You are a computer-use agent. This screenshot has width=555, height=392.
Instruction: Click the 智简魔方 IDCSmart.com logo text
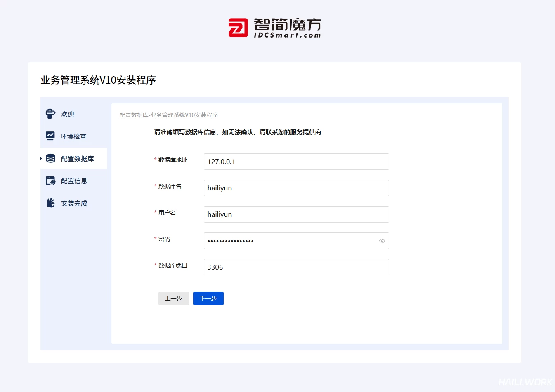coord(287,28)
